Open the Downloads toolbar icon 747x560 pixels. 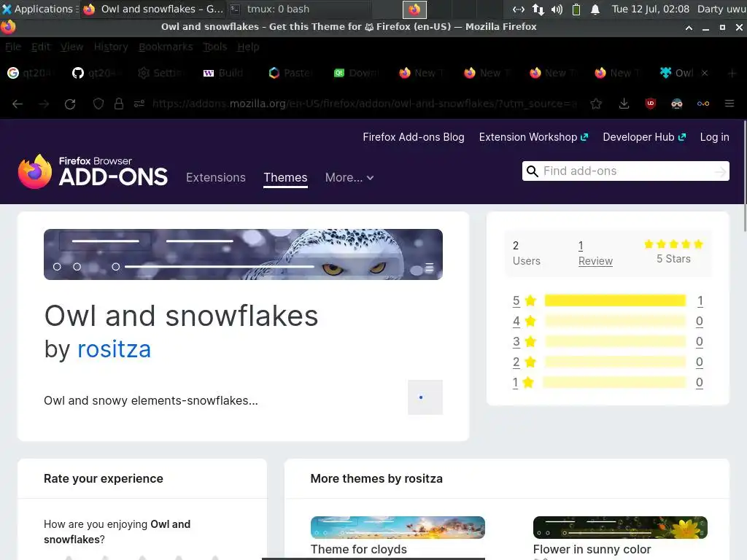[x=624, y=104]
